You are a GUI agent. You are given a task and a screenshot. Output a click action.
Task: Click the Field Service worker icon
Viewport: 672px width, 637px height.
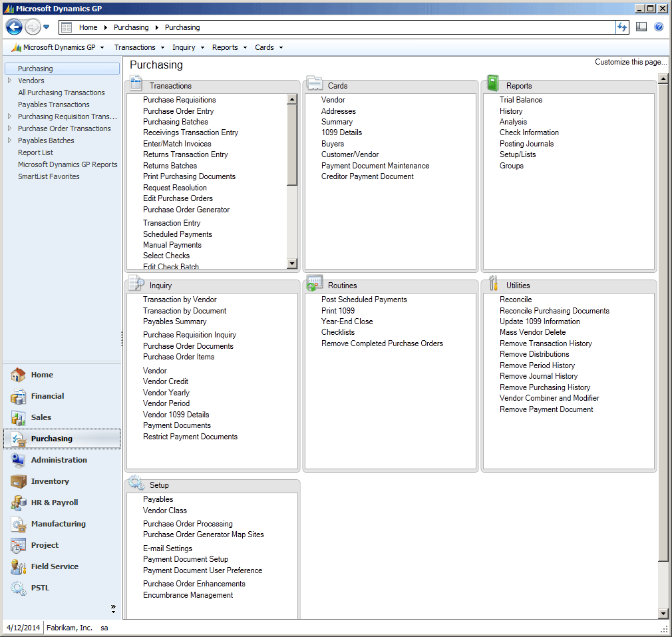(x=18, y=566)
